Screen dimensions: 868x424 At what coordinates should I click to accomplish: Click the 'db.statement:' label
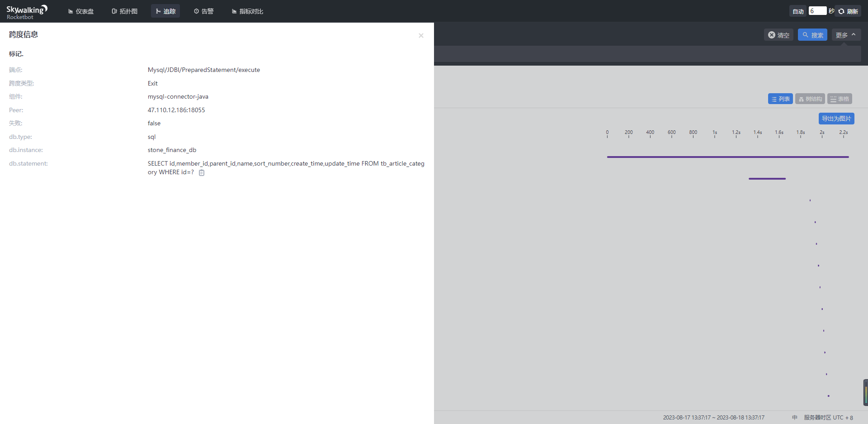coord(28,163)
